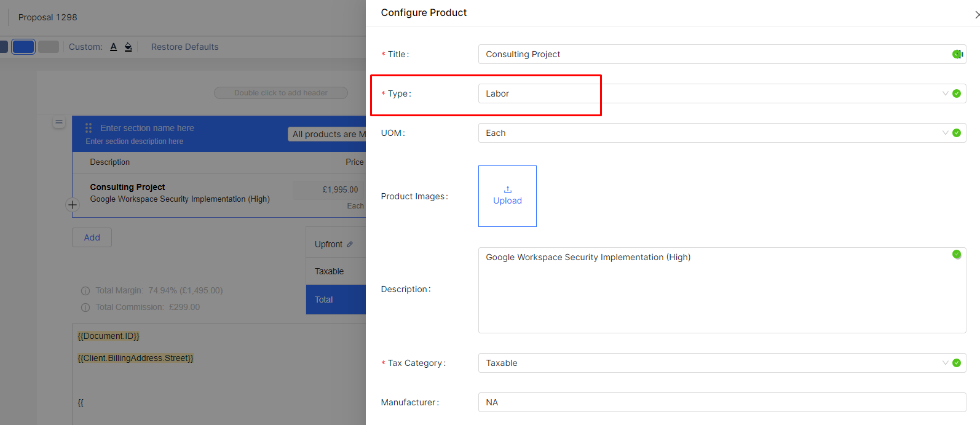Click the {{Document.ID}} merge tag
Viewport: 980px width, 425px height.
[109, 336]
